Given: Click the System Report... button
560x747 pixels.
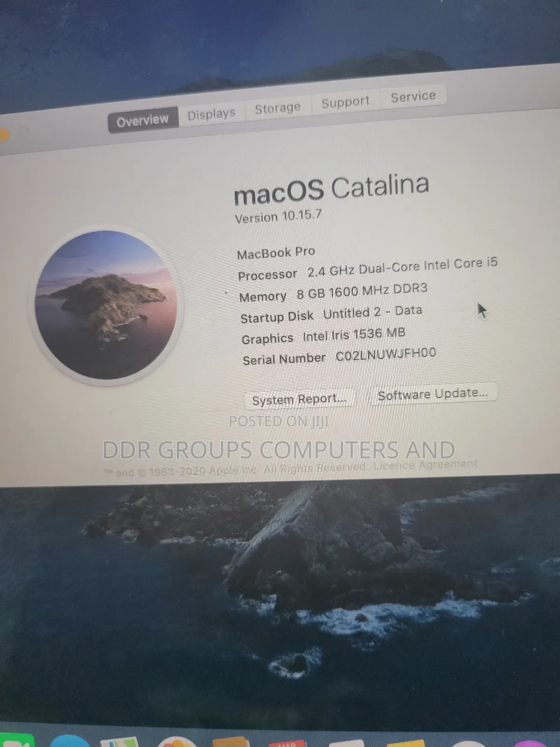Looking at the screenshot, I should pos(300,399).
